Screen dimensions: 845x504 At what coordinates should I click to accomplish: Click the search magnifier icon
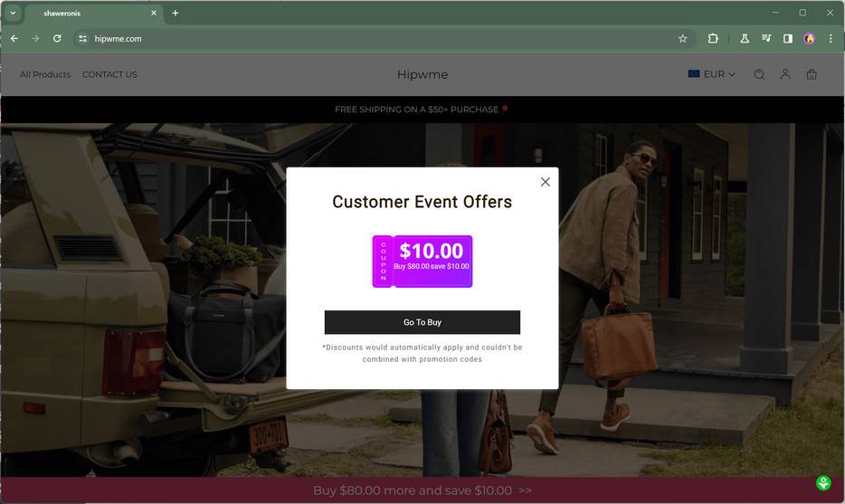(x=759, y=74)
